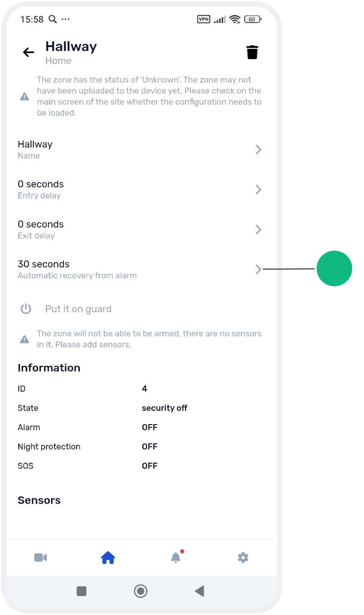Screen dimensions: 364x615
Task: Open the Automatic recovery from alarm chevron
Action: (x=258, y=269)
